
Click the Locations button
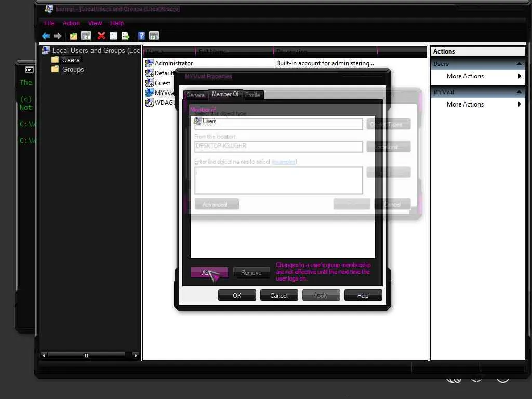pos(389,147)
